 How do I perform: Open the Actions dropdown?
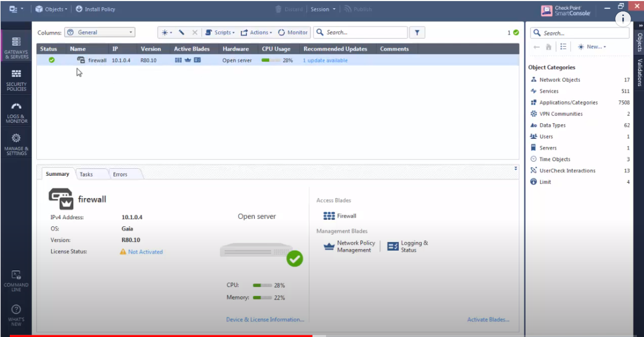click(x=256, y=33)
